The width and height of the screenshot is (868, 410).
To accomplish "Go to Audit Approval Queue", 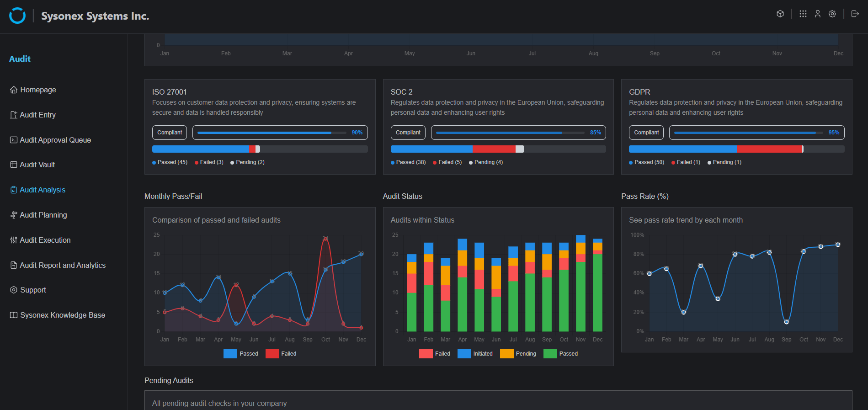I will tap(55, 140).
